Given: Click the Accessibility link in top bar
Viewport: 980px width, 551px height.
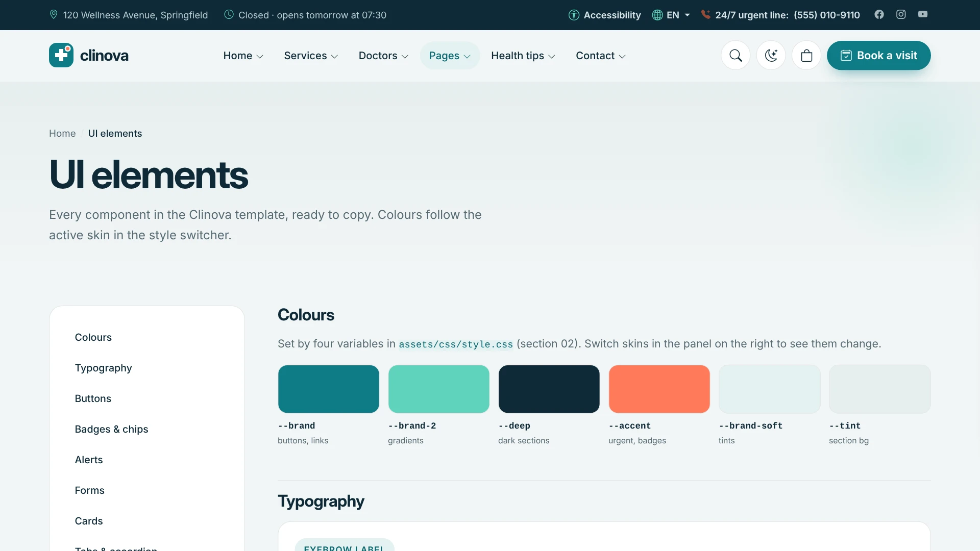Looking at the screenshot, I should pos(605,15).
